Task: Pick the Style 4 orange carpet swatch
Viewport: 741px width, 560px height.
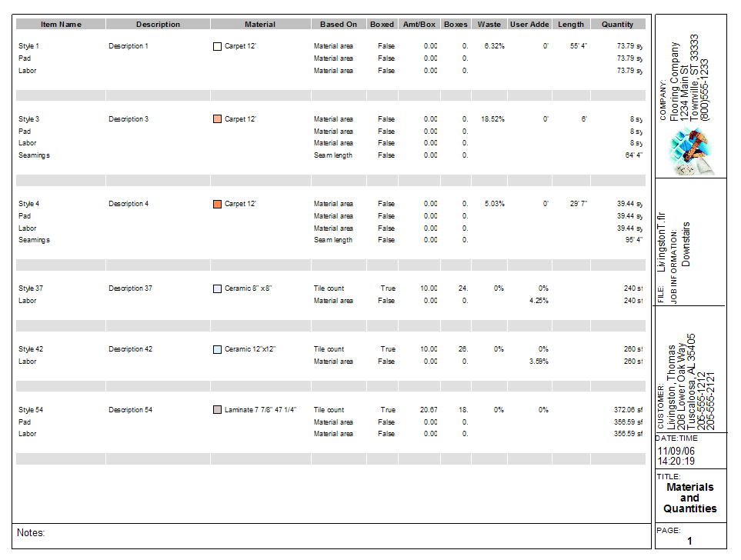Action: [217, 204]
